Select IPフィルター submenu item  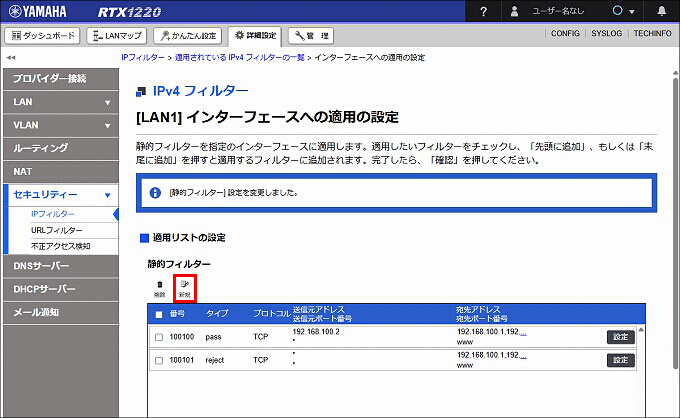coord(52,214)
